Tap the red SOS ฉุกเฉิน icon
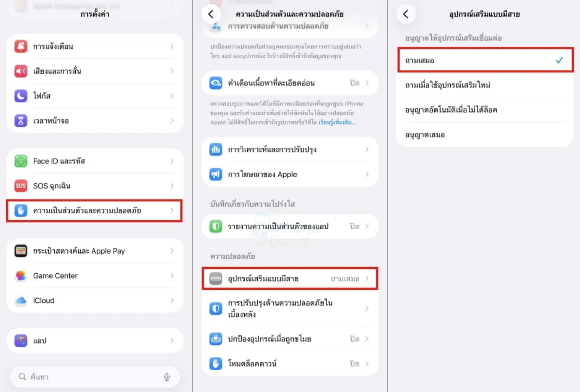Image resolution: width=580 pixels, height=392 pixels. point(21,186)
